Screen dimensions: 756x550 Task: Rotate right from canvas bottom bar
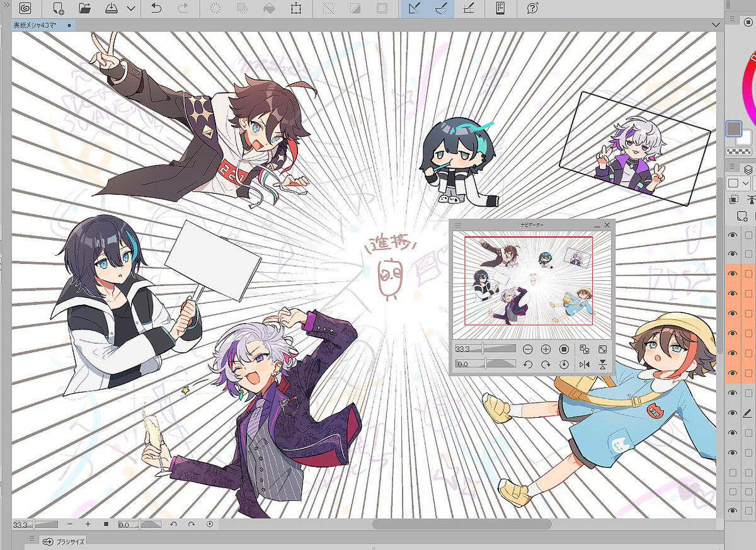(191, 524)
